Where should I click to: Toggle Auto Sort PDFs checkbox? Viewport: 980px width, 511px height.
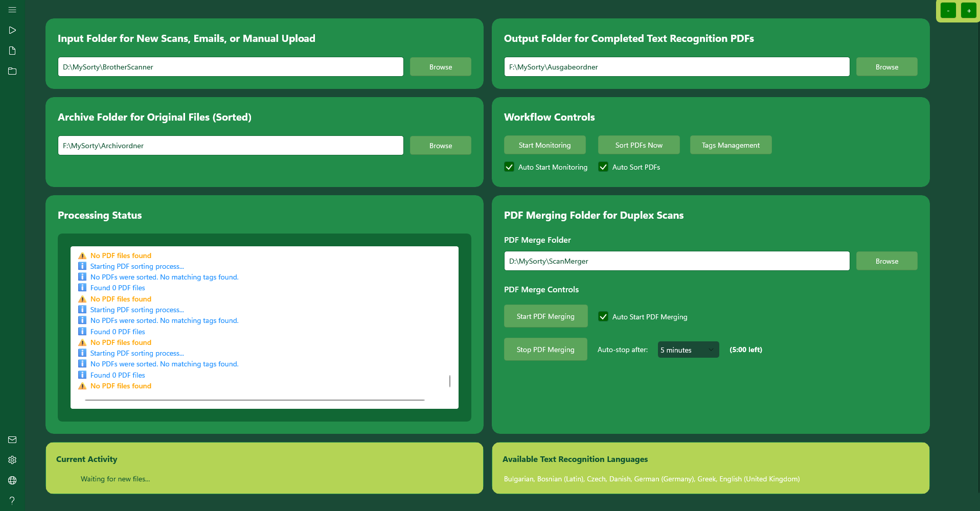[603, 167]
